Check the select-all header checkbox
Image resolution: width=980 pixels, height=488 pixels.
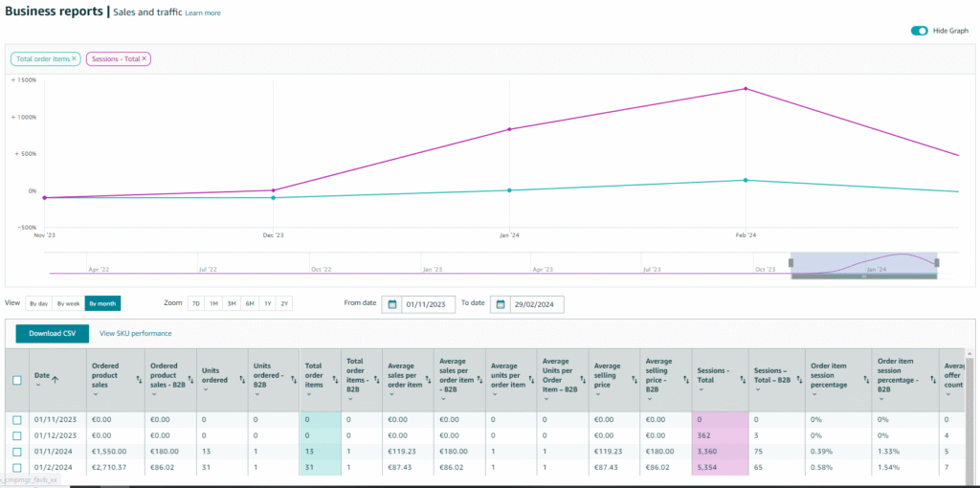pos(17,380)
